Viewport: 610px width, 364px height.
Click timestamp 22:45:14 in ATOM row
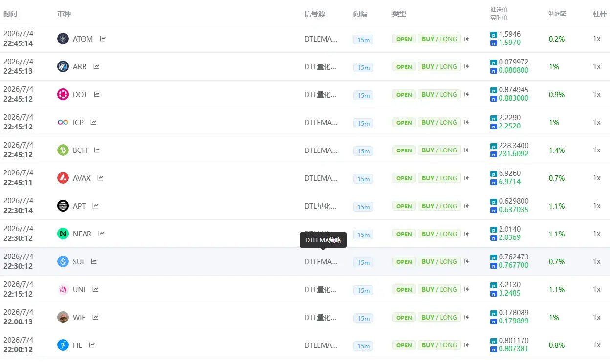click(18, 43)
